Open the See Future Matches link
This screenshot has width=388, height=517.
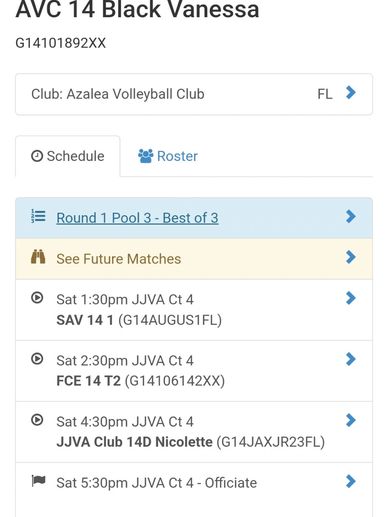pyautogui.click(x=119, y=259)
